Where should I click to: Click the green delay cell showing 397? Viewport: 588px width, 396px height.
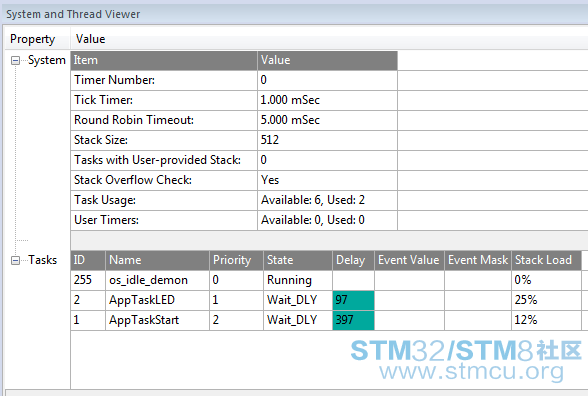click(353, 320)
